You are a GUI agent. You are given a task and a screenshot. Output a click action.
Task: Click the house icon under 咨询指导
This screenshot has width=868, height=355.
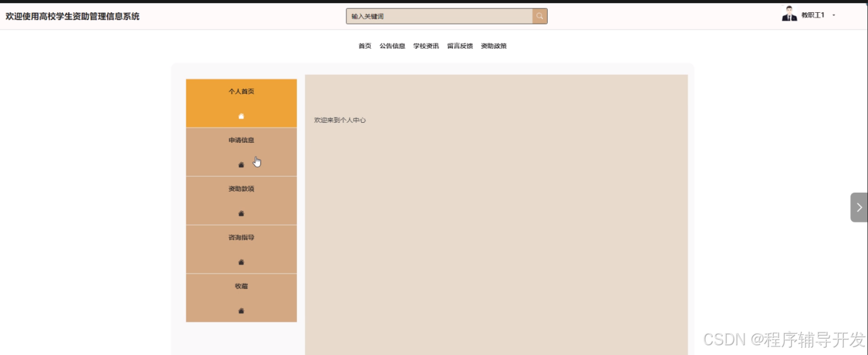(x=241, y=262)
